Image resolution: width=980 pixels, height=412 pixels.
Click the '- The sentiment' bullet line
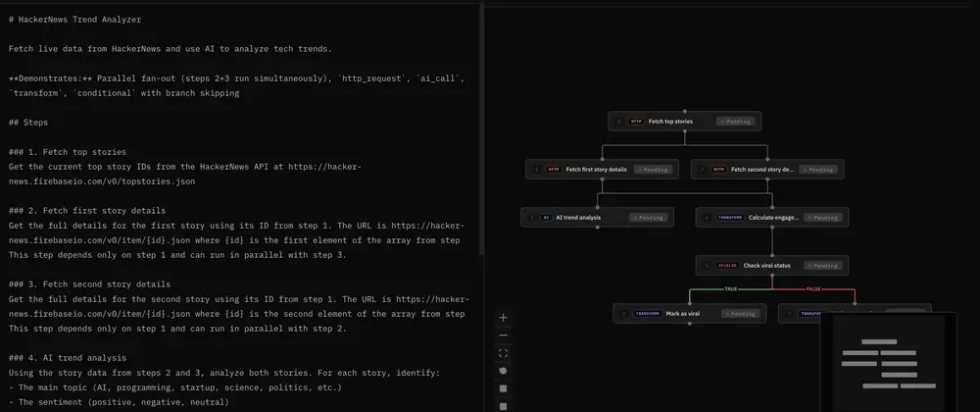pos(119,402)
